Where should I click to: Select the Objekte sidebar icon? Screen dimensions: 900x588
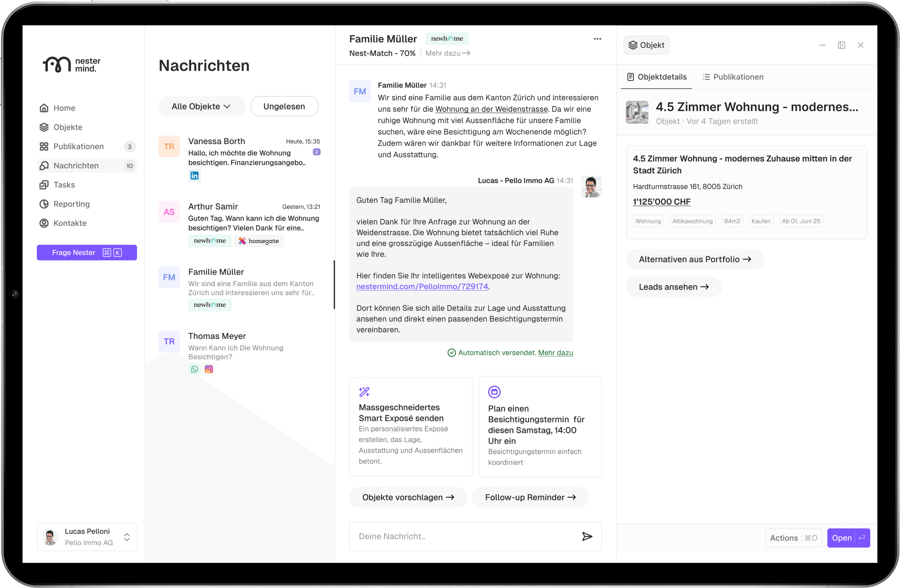click(x=44, y=127)
